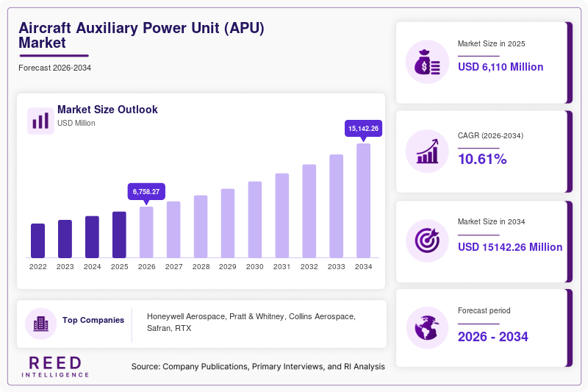The width and height of the screenshot is (588, 392).
Task: Select the 6,758.27 value callout
Action: tap(146, 192)
